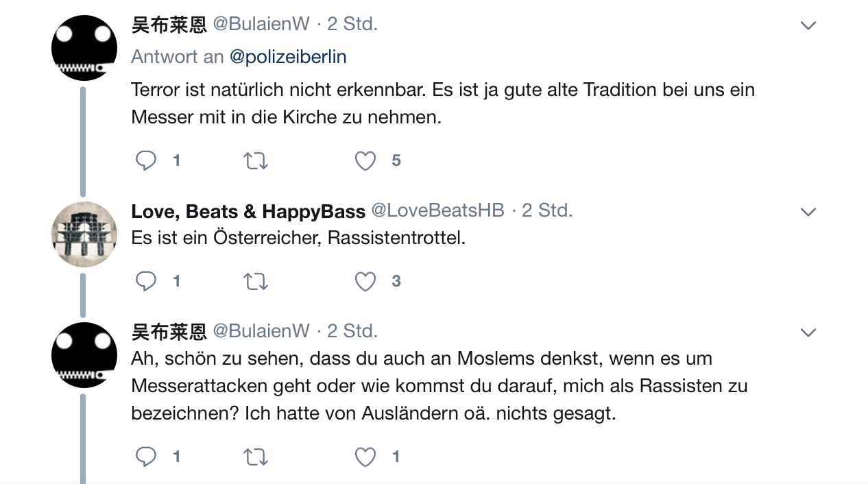Click the avatar on the third tweet
The height and width of the screenshot is (484, 868).
coord(84,355)
